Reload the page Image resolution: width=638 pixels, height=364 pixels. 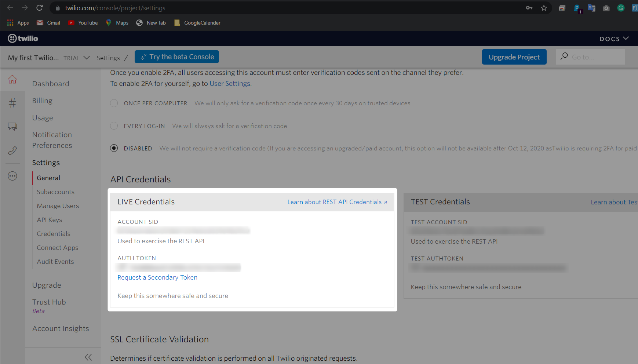[40, 8]
